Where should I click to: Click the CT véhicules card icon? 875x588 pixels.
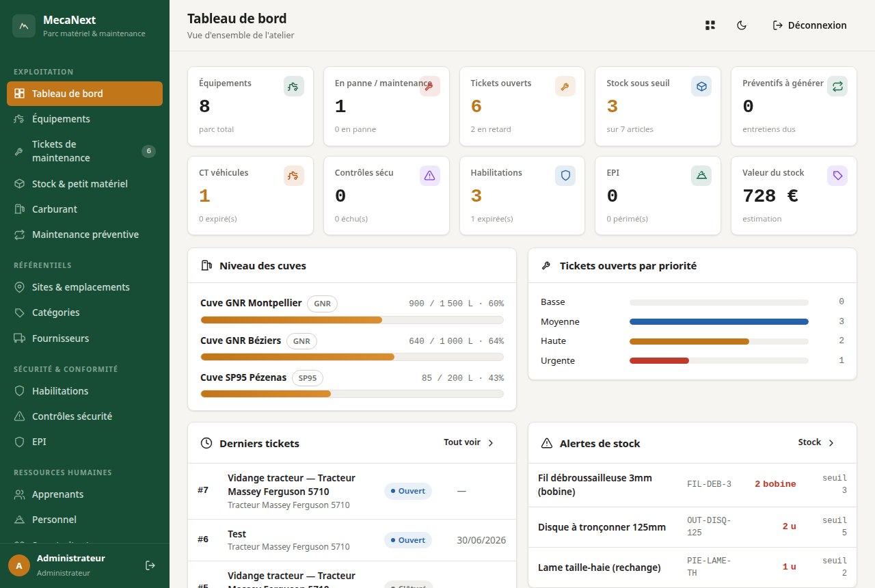coord(294,176)
